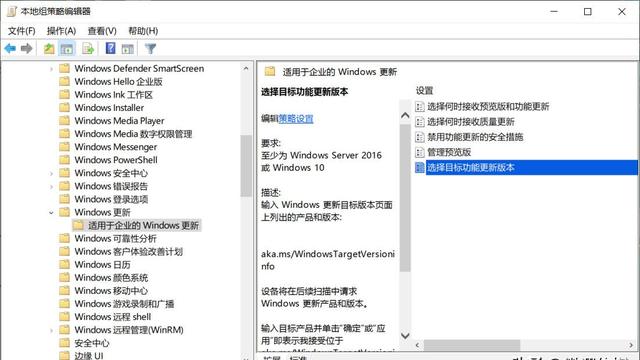Click the app icon in the title bar

pyautogui.click(x=11, y=11)
